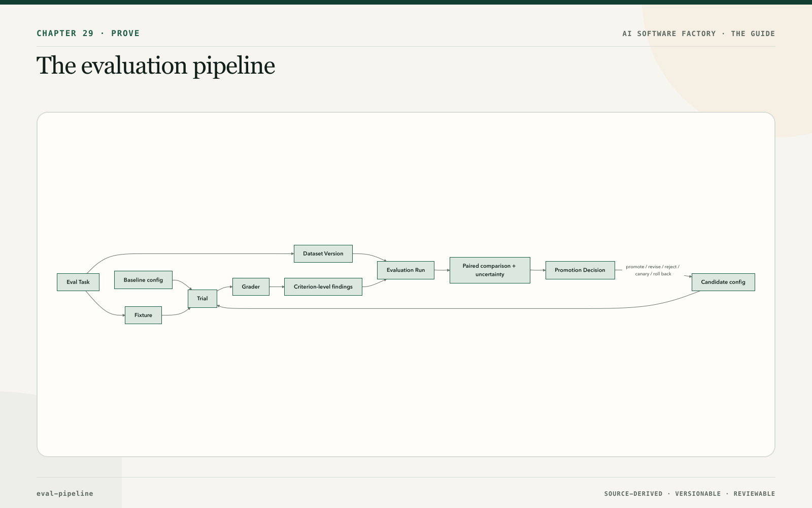Image resolution: width=812 pixels, height=508 pixels.
Task: Select the Baseline config node
Action: click(x=143, y=280)
